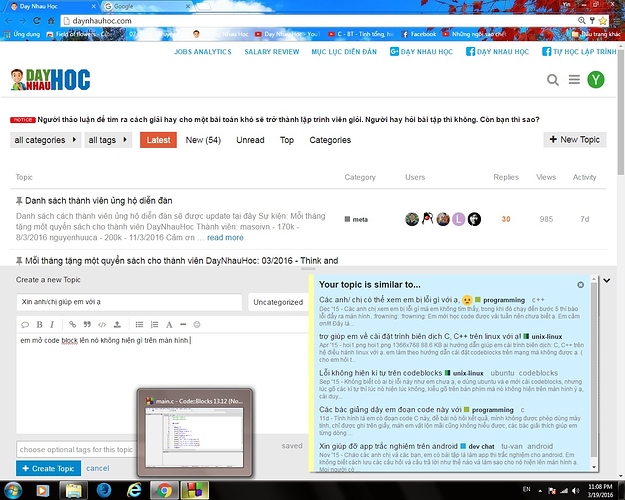This screenshot has width=625, height=500.
Task: Open the Uncategorized category dropdown
Action: coord(277,301)
